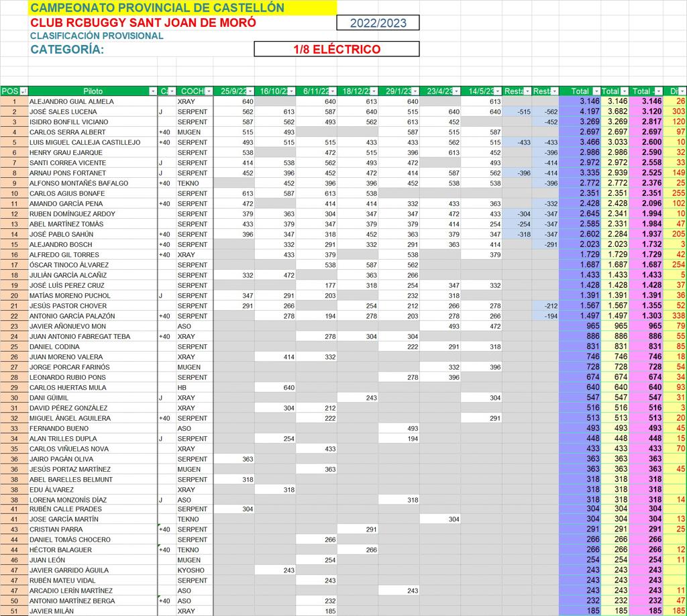Click position number 51 cell
Image resolution: width=687 pixels, height=616 pixels.
15,611
